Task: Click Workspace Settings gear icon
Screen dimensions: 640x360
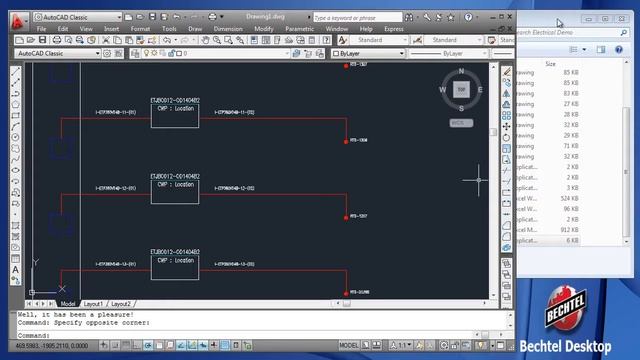Action: coord(107,53)
